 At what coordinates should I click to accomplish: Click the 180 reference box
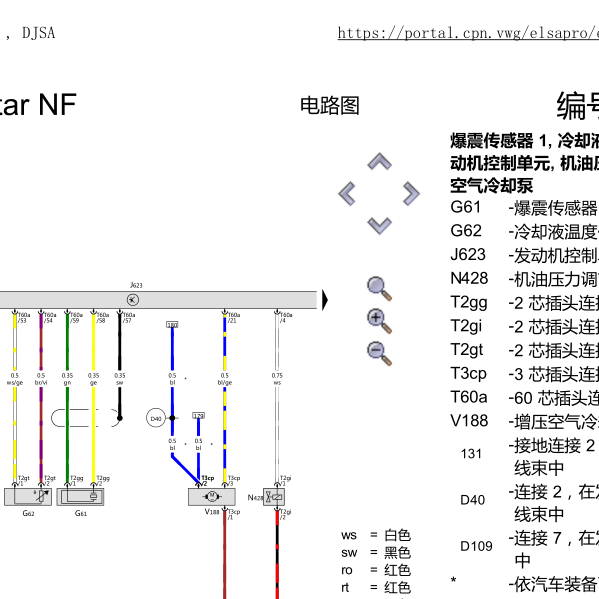172,325
